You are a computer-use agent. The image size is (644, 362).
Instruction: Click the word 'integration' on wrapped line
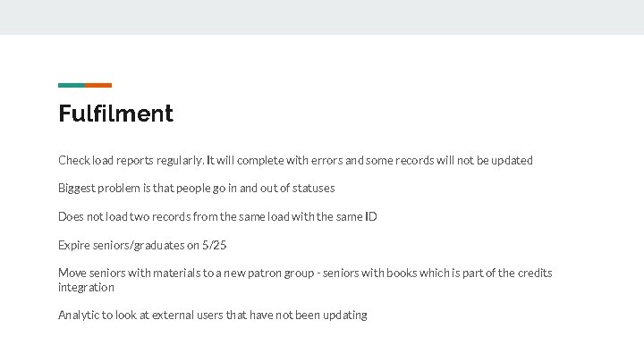click(x=86, y=287)
